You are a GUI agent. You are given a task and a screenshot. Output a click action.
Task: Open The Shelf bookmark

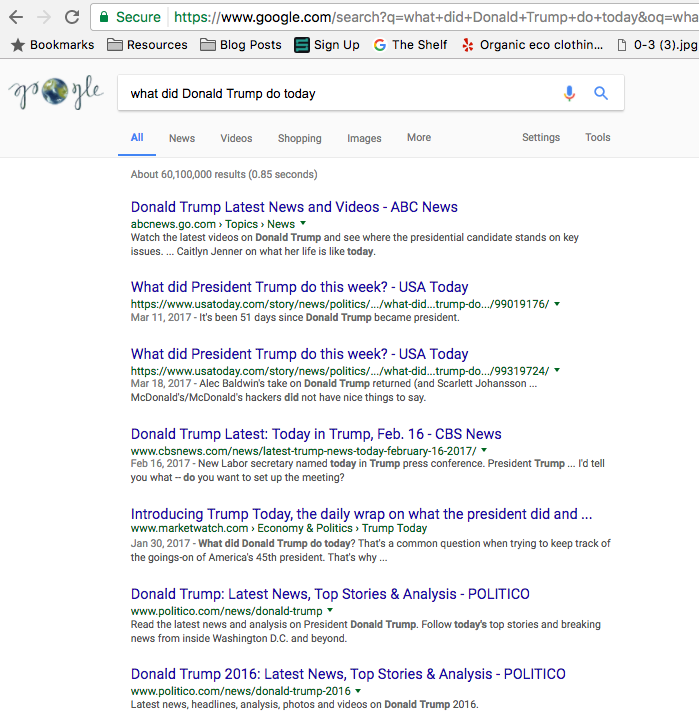pos(411,45)
